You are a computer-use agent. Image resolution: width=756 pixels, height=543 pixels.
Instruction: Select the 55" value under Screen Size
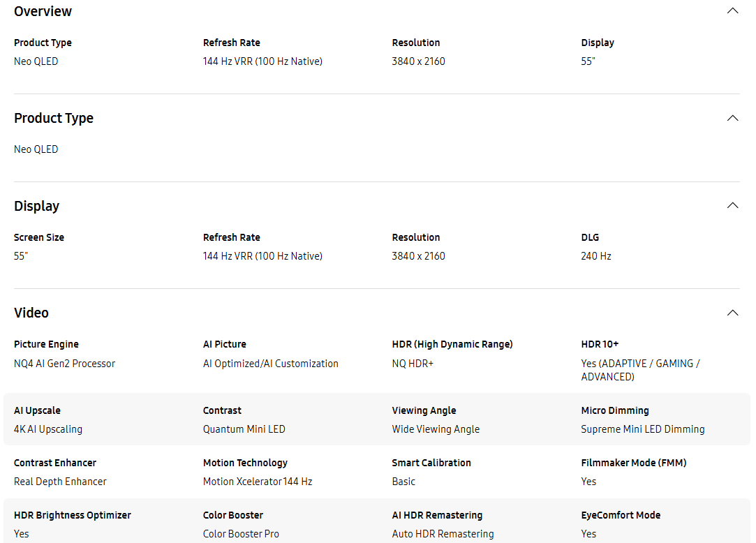pos(21,256)
